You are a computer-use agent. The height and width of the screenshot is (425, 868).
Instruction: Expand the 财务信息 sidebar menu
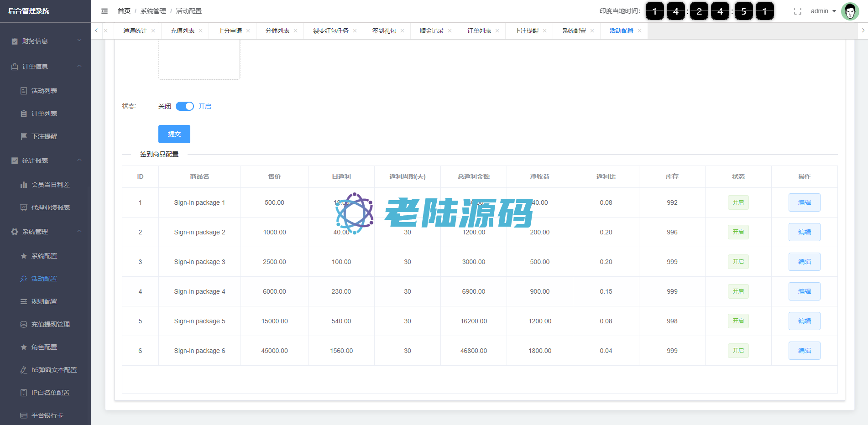pos(46,41)
